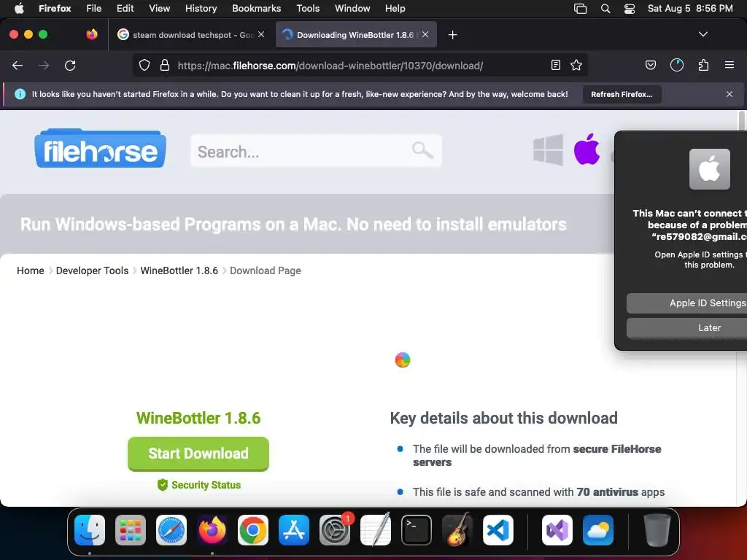Click the Firefox icon in the Dock
Screen dimensions: 747x560
tap(212, 530)
